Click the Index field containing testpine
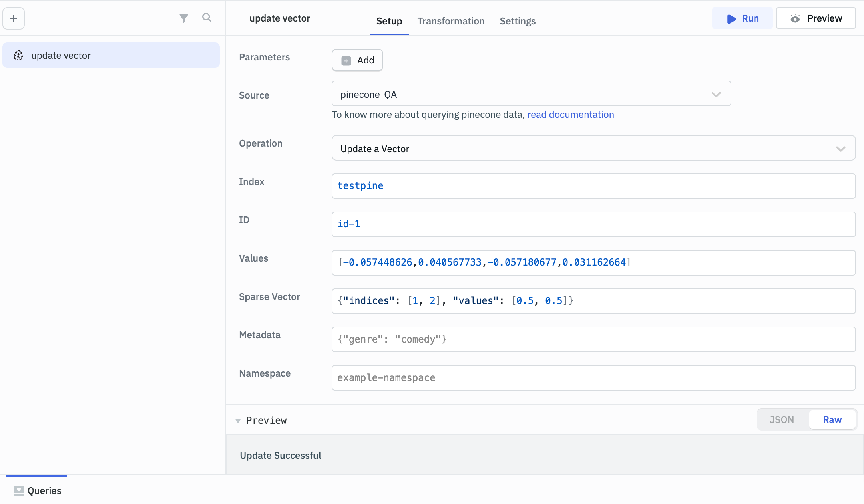 pos(593,186)
